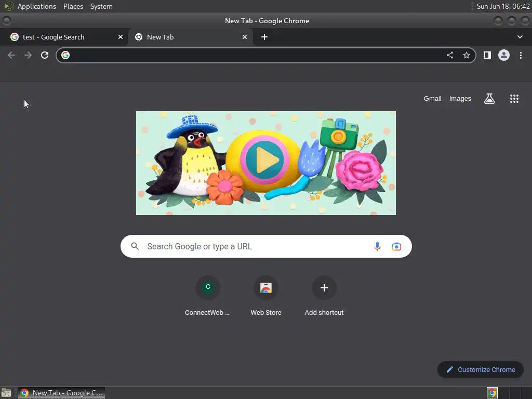532x399 pixels.
Task: Start voice search with microphone icon
Action: point(377,246)
